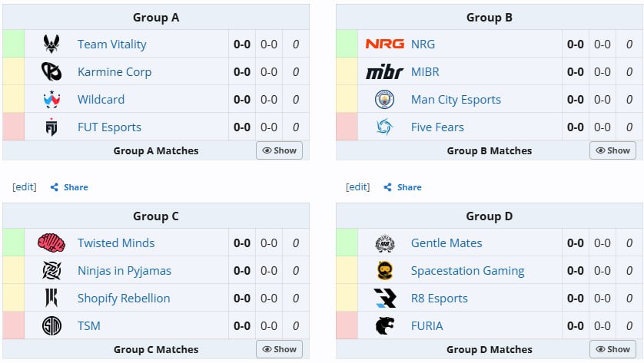Toggle Group C matches visibility
The width and height of the screenshot is (644, 363).
[x=279, y=349]
